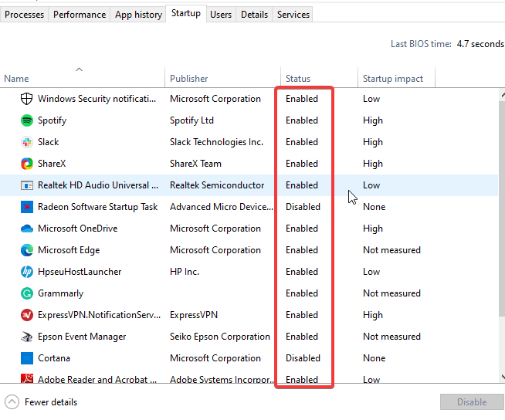
Task: Switch to the Processes tab
Action: [24, 15]
